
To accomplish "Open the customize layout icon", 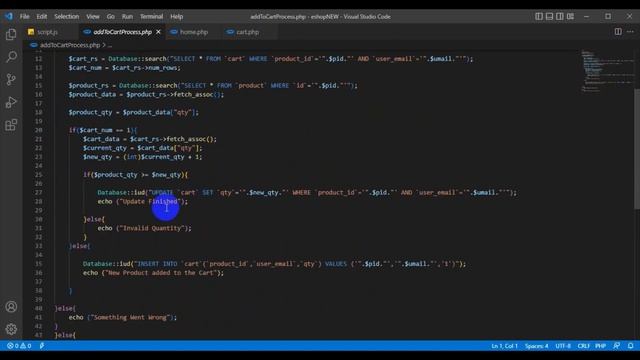I will click(571, 16).
